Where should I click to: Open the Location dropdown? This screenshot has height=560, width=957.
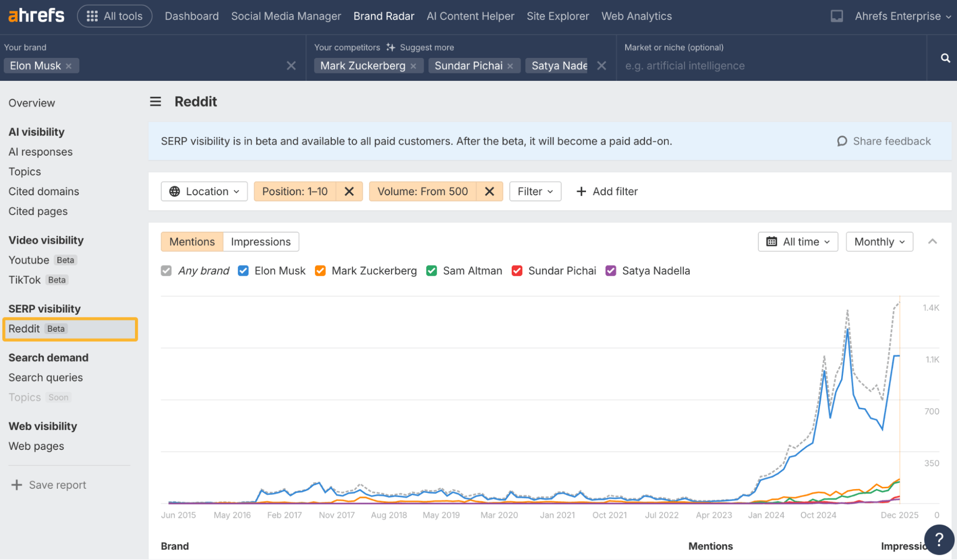(204, 191)
